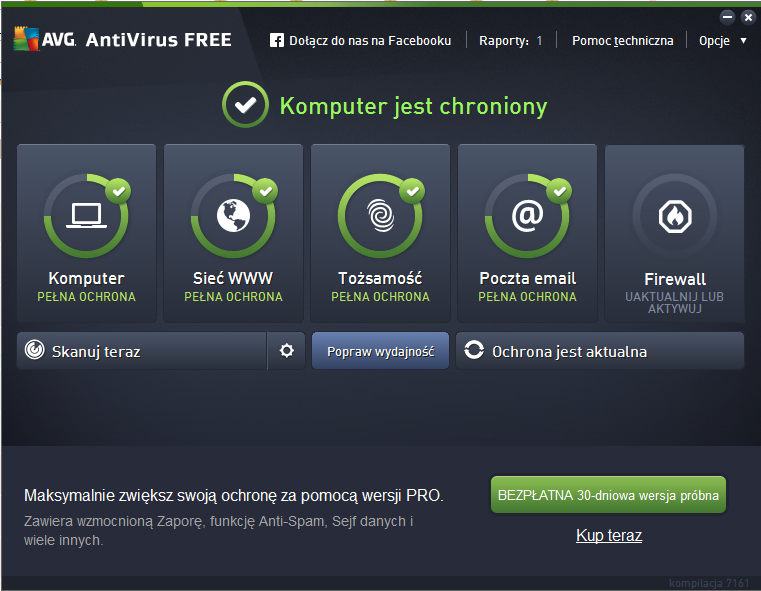Minimize the AVG window
761x591 pixels.
coord(727,17)
